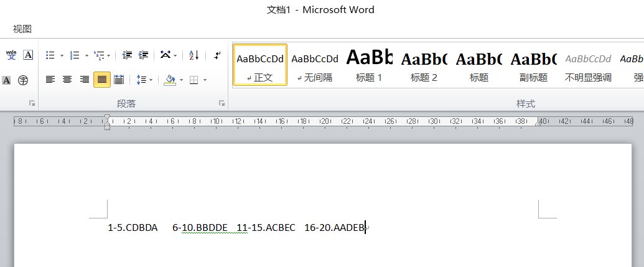The height and width of the screenshot is (267, 644).
Task: Click the left indent box marker on ruler
Action: pyautogui.click(x=107, y=128)
